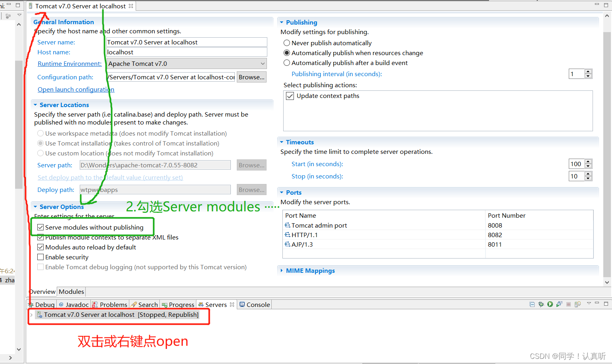The width and height of the screenshot is (612, 364).
Task: Open the Runtime Environment dropdown
Action: (x=263, y=63)
